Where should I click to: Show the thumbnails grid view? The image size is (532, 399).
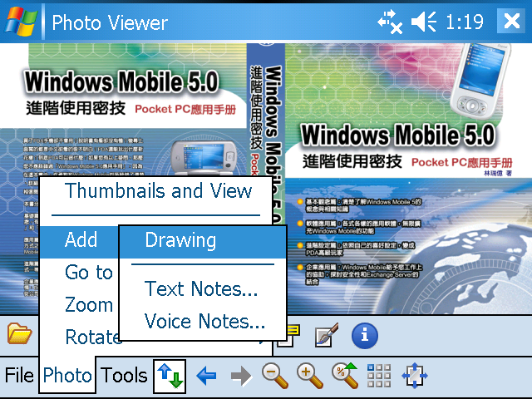(x=379, y=376)
